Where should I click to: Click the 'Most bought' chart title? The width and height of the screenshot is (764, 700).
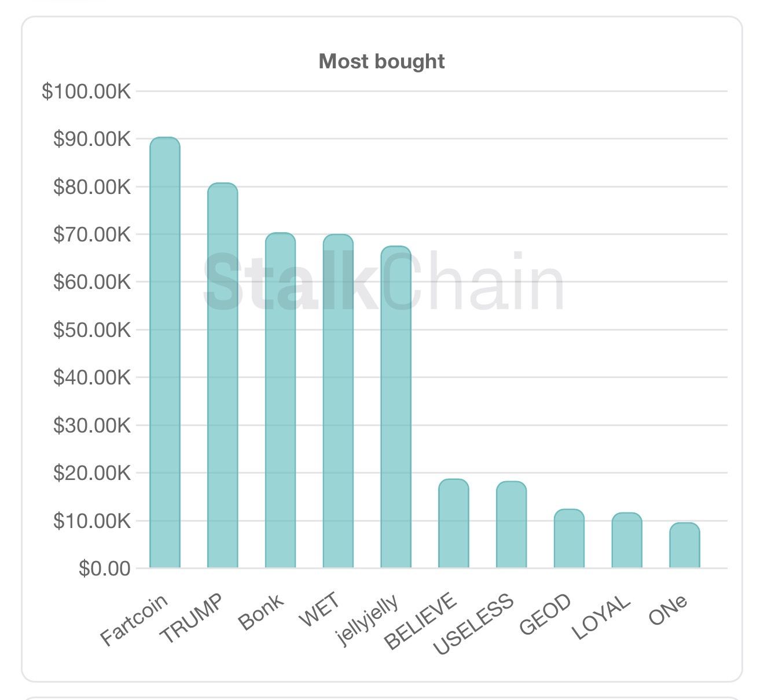[382, 61]
